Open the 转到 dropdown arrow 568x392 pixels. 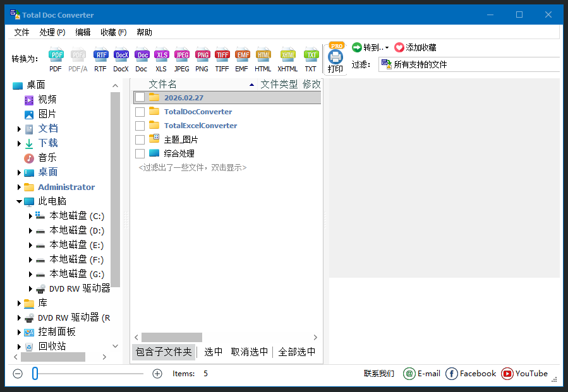(x=387, y=48)
